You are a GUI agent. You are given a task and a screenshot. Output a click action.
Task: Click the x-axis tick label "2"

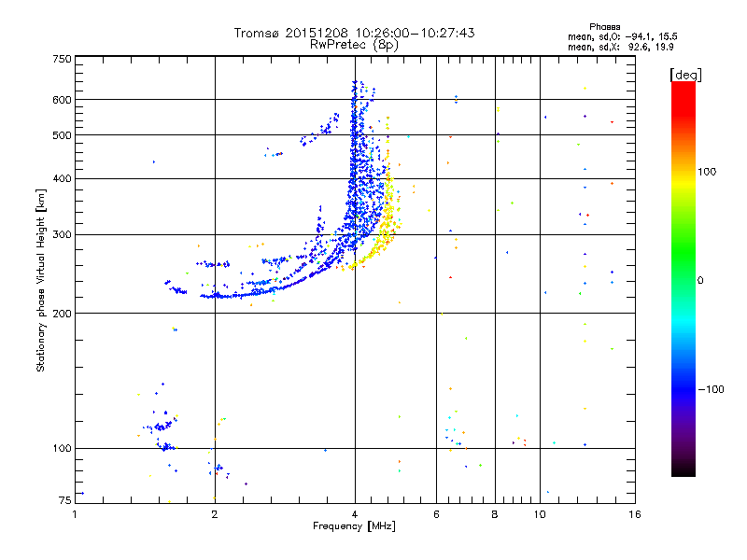(x=215, y=514)
